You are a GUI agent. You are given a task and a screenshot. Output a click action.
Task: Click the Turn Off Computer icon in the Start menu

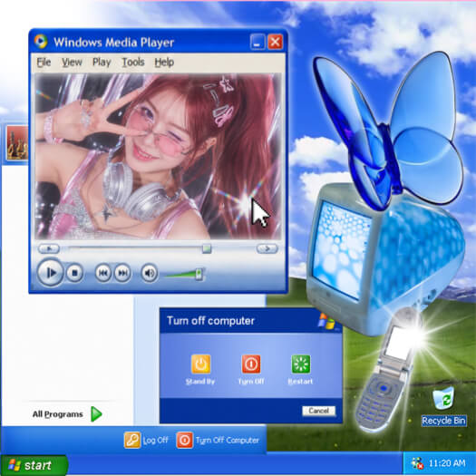pyautogui.click(x=184, y=440)
